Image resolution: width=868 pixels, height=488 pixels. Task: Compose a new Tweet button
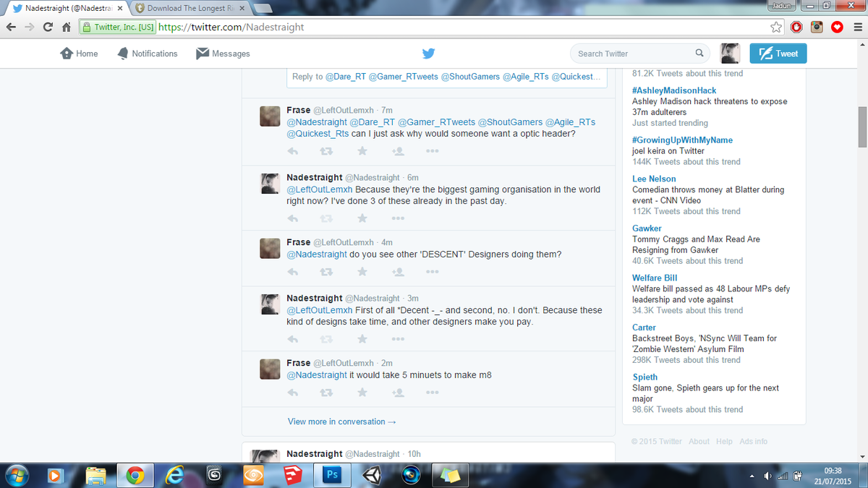coord(778,53)
